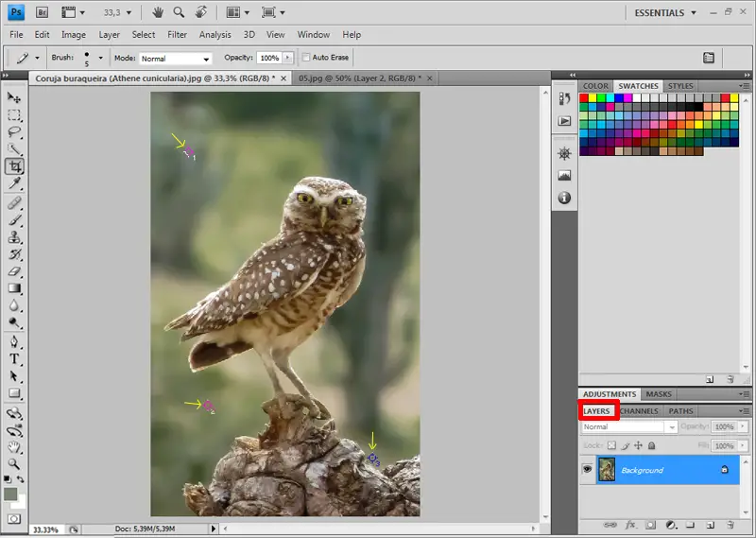The height and width of the screenshot is (538, 756).
Task: Choose the Eyedropper tool
Action: coord(15,183)
